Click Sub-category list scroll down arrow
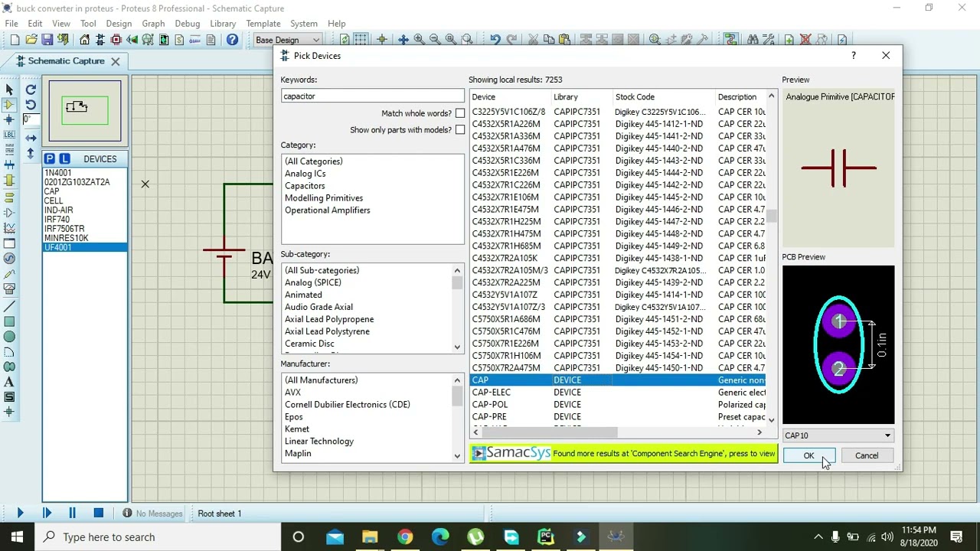 [457, 347]
